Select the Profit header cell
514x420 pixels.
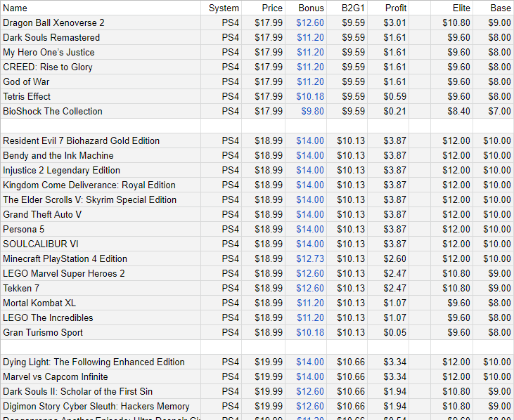tap(388, 8)
